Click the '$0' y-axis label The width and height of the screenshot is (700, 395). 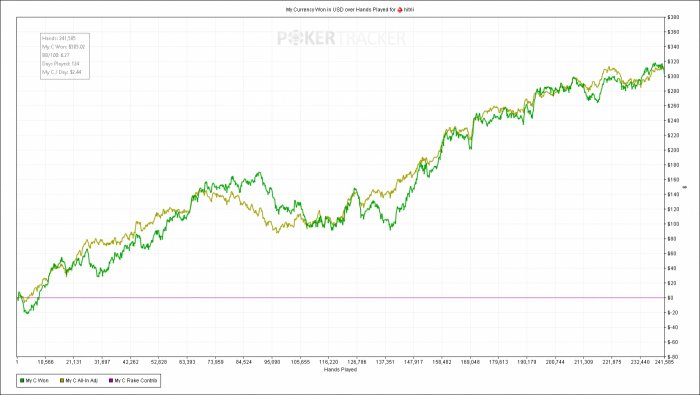(671, 298)
